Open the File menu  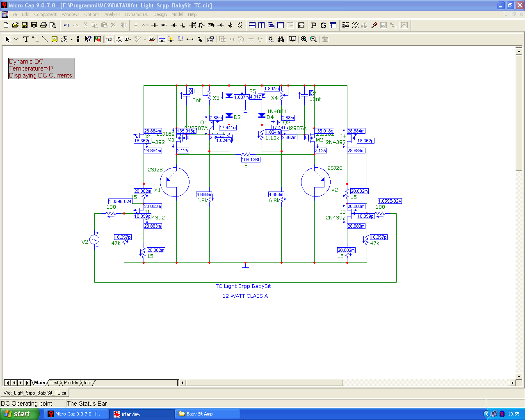point(14,14)
